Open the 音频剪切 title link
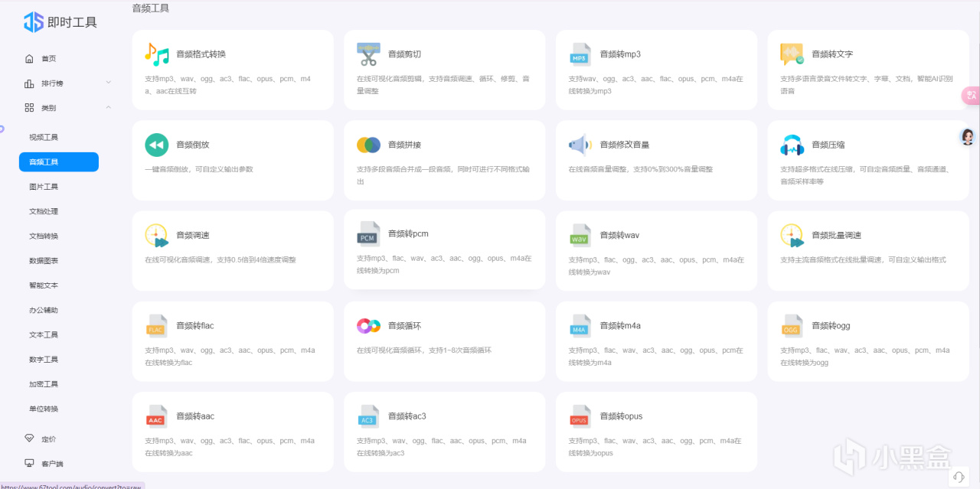Screen dimensions: 980x489 click(404, 54)
